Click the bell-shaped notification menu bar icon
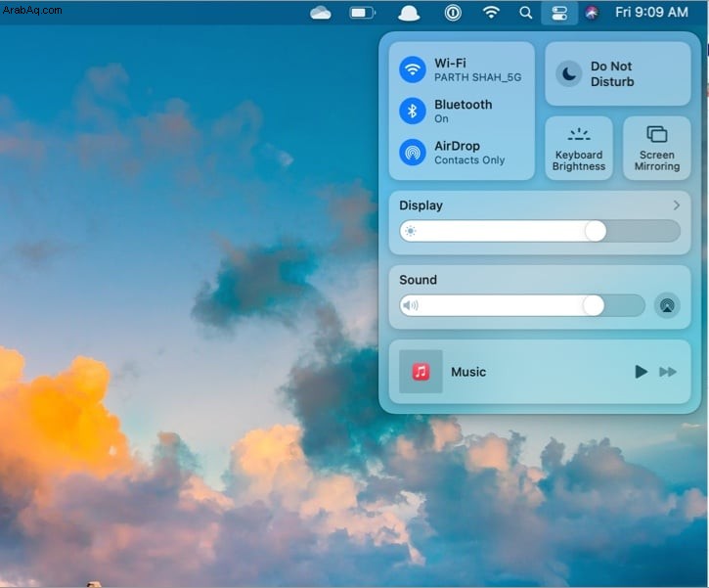The width and height of the screenshot is (709, 588). pyautogui.click(x=409, y=13)
